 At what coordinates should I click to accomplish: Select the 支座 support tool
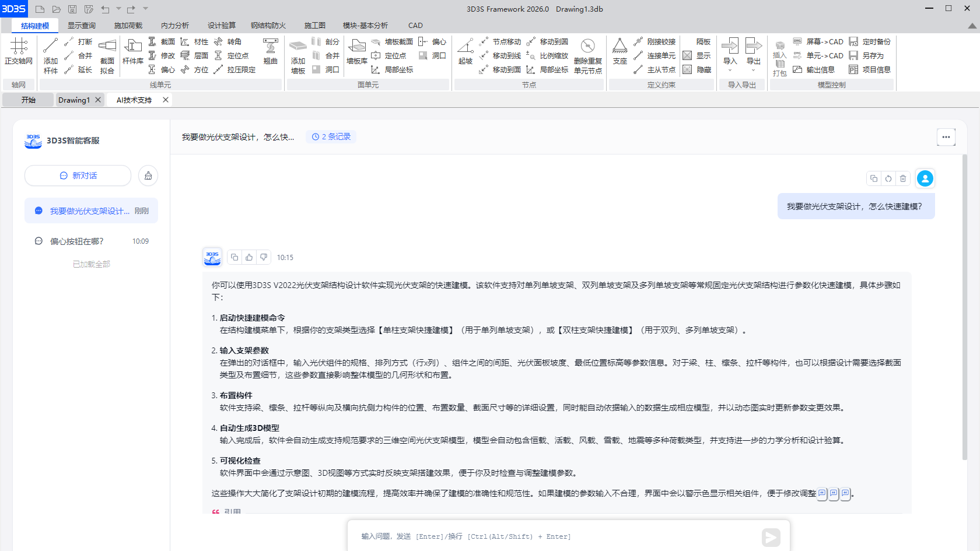pos(620,51)
